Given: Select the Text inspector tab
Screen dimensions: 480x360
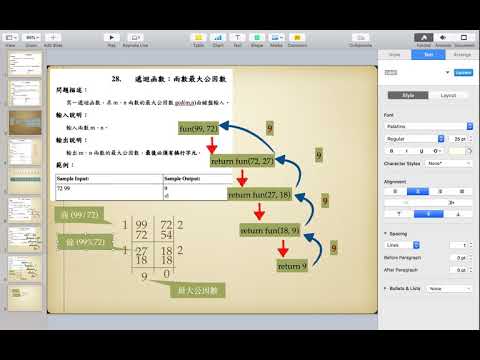Looking at the screenshot, I should tap(428, 55).
